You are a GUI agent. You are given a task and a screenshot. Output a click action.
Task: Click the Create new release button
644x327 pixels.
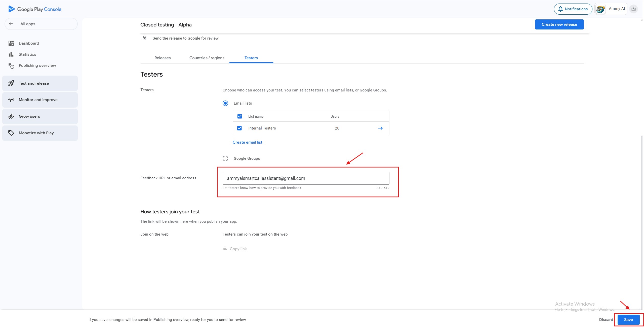pyautogui.click(x=559, y=24)
